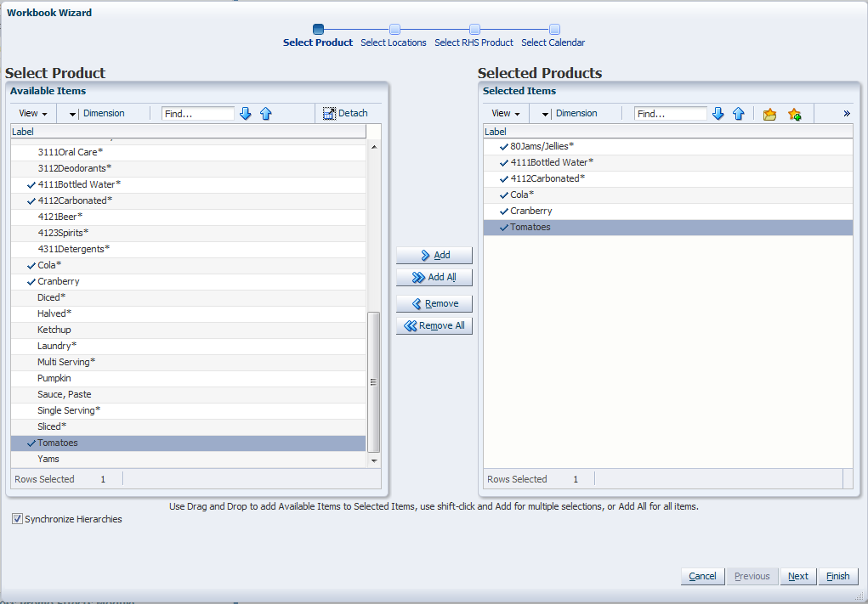This screenshot has width=868, height=604.
Task: Click the Find previous up arrow in Selected Items
Action: tap(739, 113)
